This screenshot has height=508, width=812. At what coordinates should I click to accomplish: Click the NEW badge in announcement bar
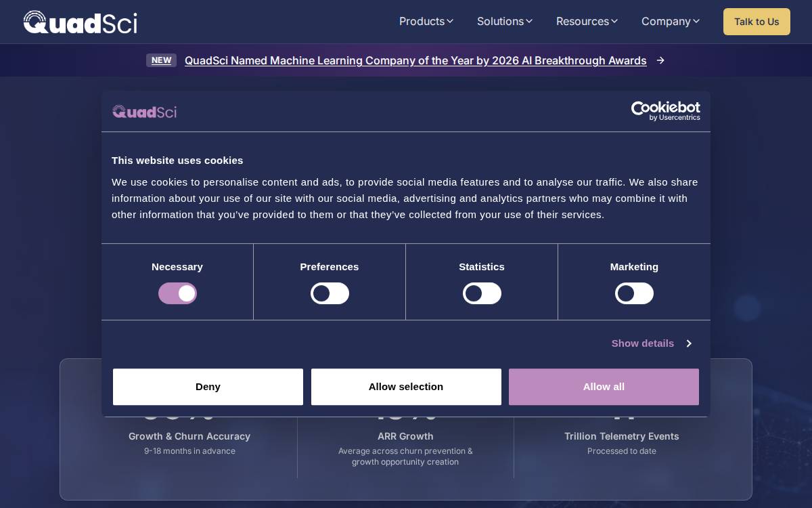coord(161,60)
